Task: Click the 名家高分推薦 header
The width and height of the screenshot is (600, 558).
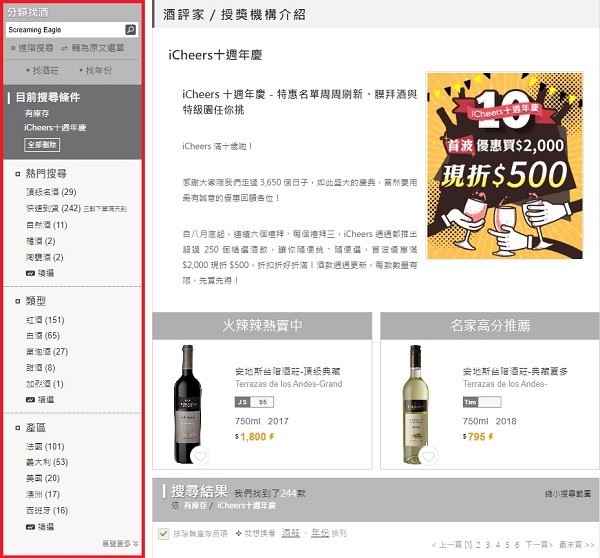Action: tap(490, 326)
